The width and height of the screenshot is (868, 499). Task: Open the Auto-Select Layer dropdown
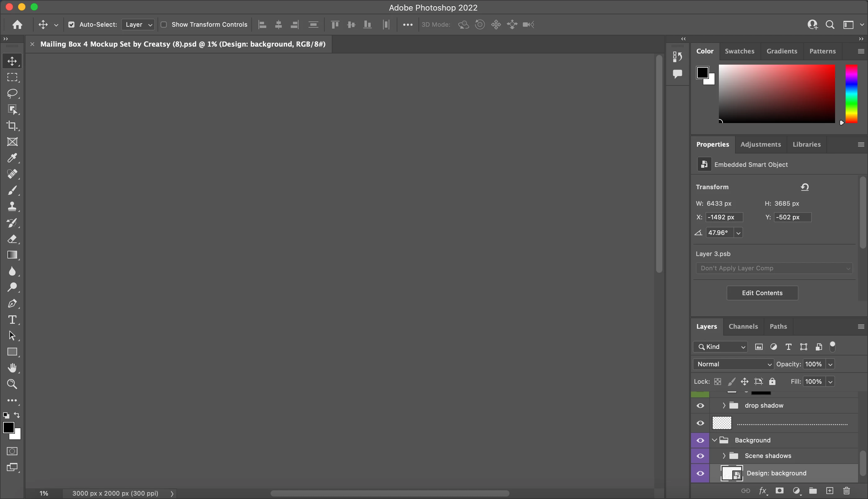[138, 25]
